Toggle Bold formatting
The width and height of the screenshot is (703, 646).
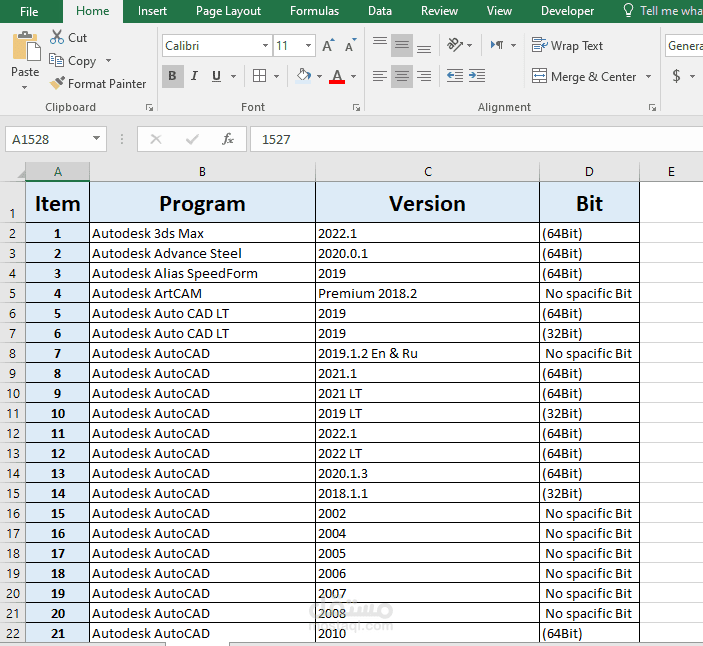pos(172,76)
